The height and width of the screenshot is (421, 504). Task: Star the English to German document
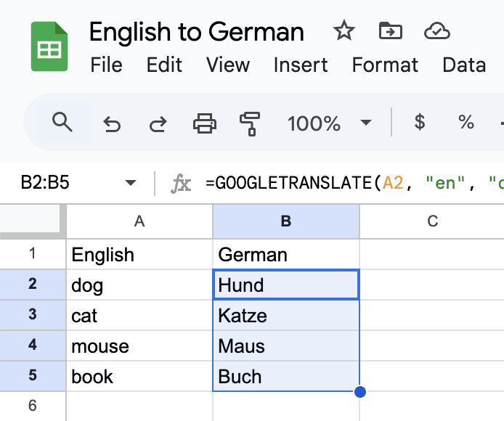click(344, 30)
